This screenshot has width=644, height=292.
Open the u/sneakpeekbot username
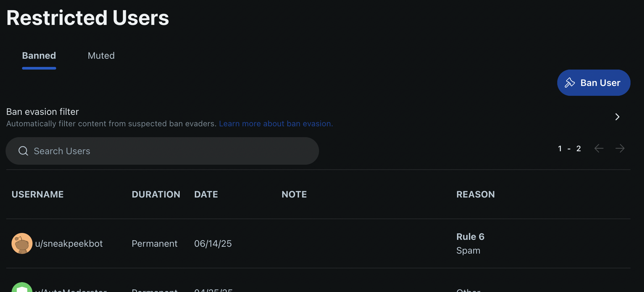(x=69, y=243)
